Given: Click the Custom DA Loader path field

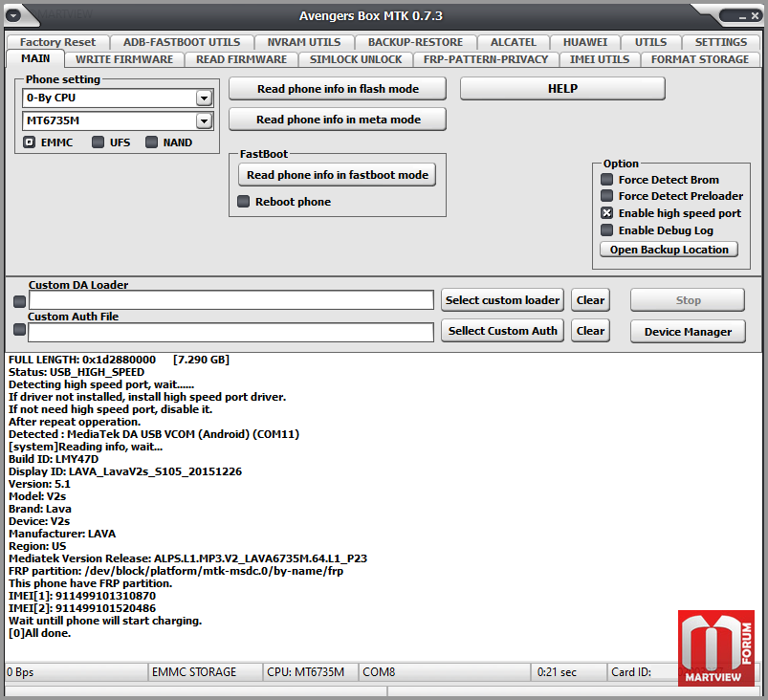Looking at the screenshot, I should [231, 299].
